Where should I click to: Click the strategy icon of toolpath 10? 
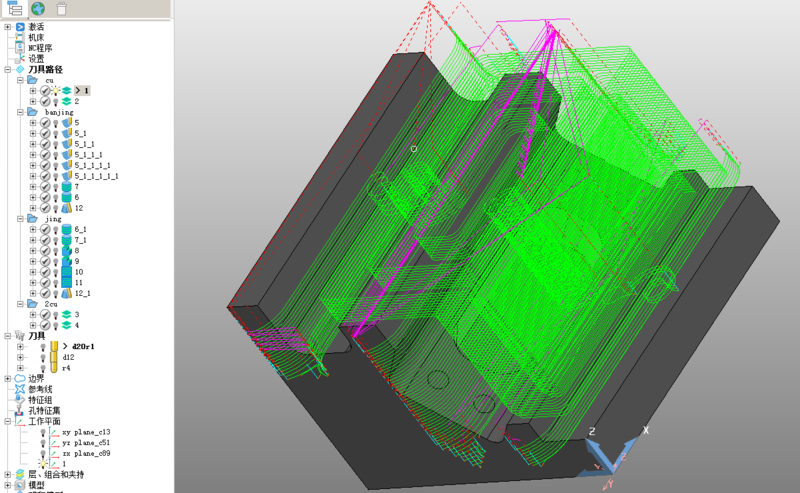[x=66, y=272]
